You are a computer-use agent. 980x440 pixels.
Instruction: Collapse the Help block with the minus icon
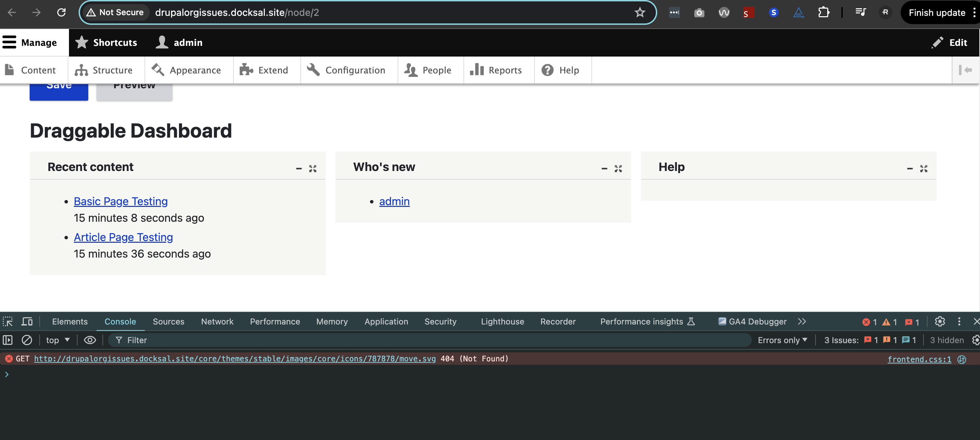click(910, 169)
